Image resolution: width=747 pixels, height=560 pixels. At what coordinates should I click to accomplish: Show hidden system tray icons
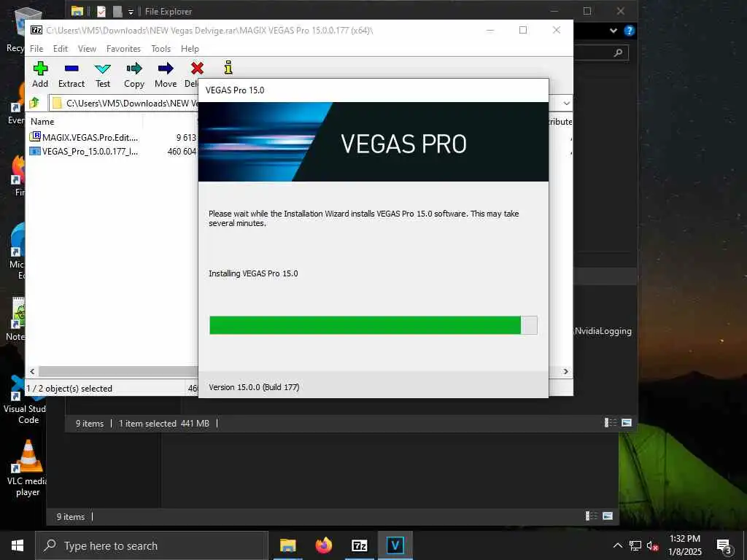pos(617,545)
